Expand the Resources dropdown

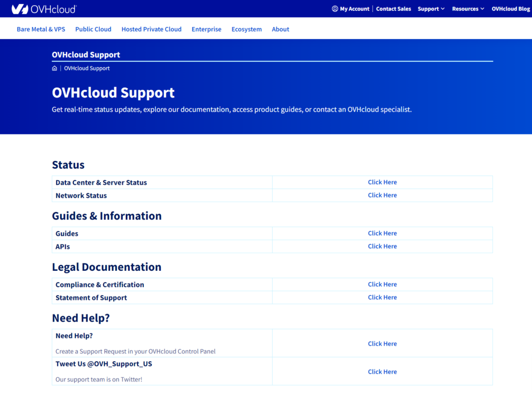pos(467,8)
